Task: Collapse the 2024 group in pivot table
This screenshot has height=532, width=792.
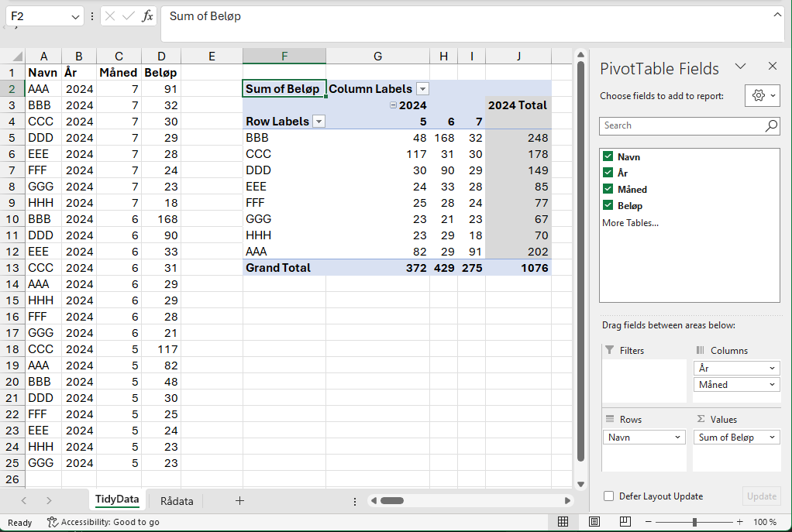Action: pyautogui.click(x=393, y=105)
